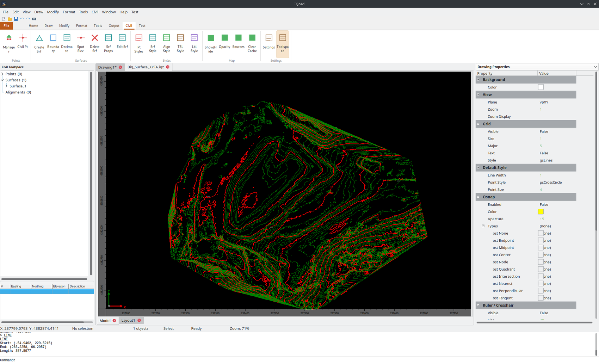The image size is (599, 364).
Task: Toggle the ost None checkbox
Action: (x=541, y=233)
